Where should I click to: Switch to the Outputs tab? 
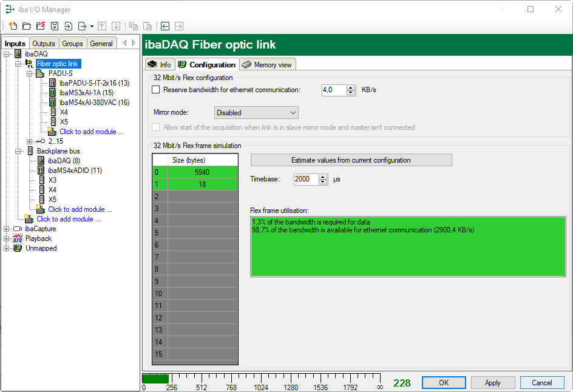pos(44,44)
